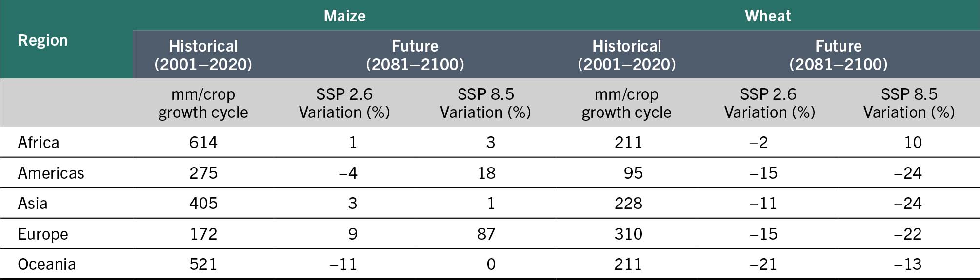Select the Asia row label

point(33,204)
